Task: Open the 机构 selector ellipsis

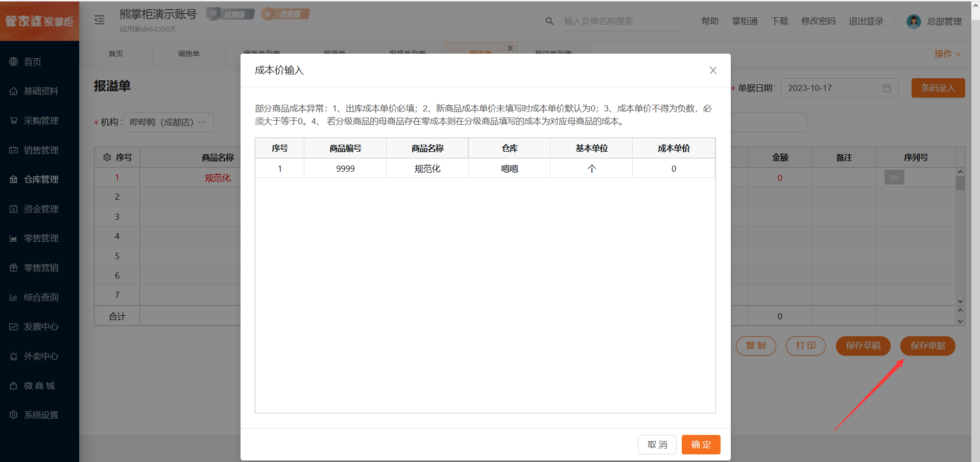Action: point(202,122)
